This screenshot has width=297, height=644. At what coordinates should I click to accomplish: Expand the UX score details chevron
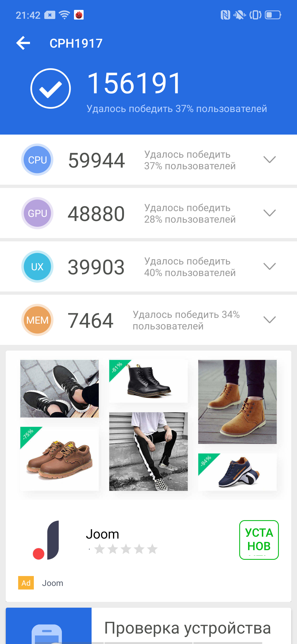click(x=269, y=266)
